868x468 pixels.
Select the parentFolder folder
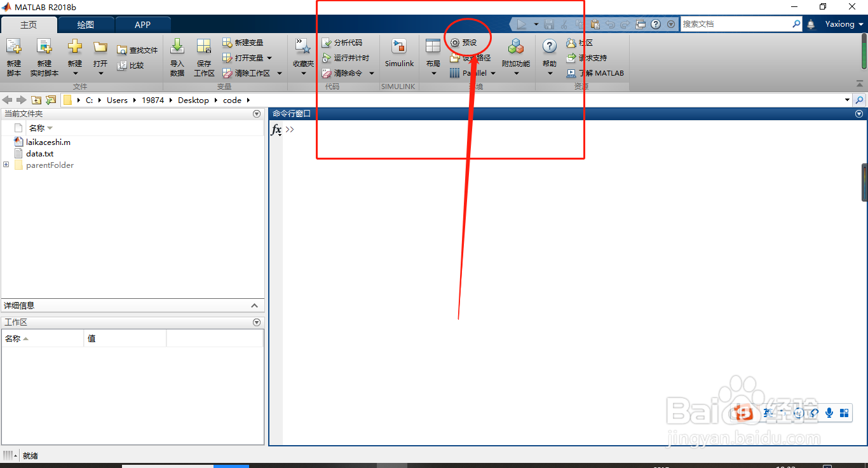[x=50, y=165]
